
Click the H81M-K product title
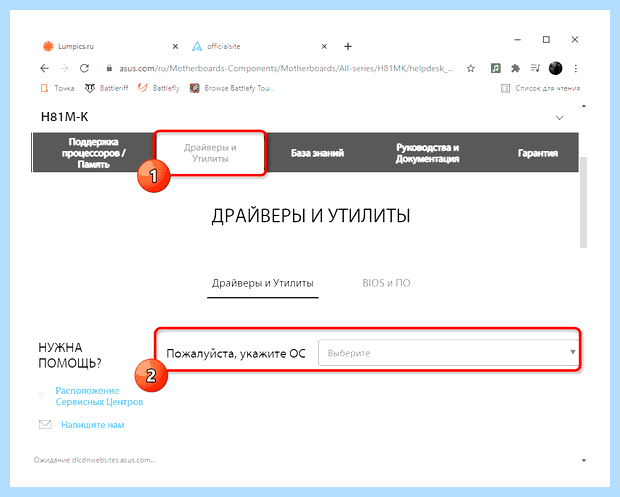click(64, 117)
